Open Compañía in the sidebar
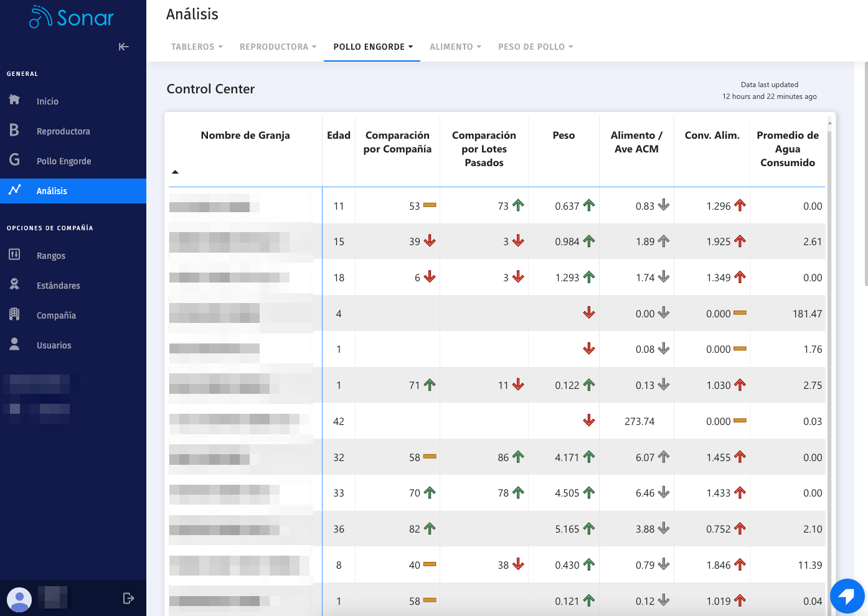This screenshot has height=616, width=868. [56, 315]
